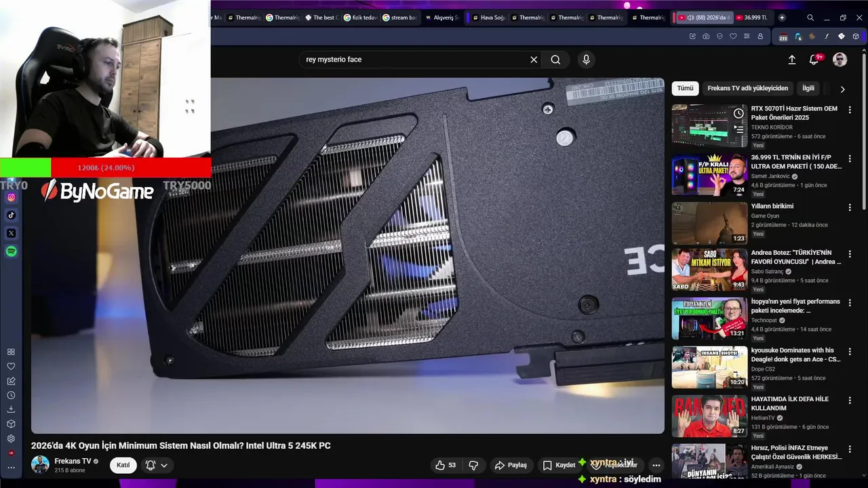Expand subscription notification bell dropdown

(155, 465)
